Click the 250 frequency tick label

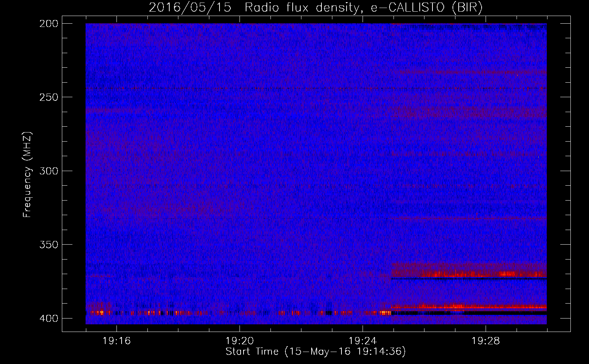pos(48,97)
